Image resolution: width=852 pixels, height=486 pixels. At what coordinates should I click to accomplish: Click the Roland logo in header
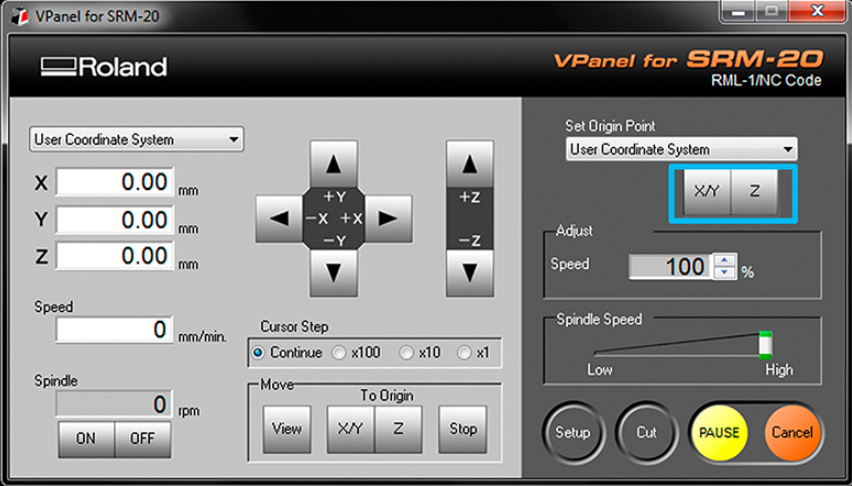click(x=104, y=67)
